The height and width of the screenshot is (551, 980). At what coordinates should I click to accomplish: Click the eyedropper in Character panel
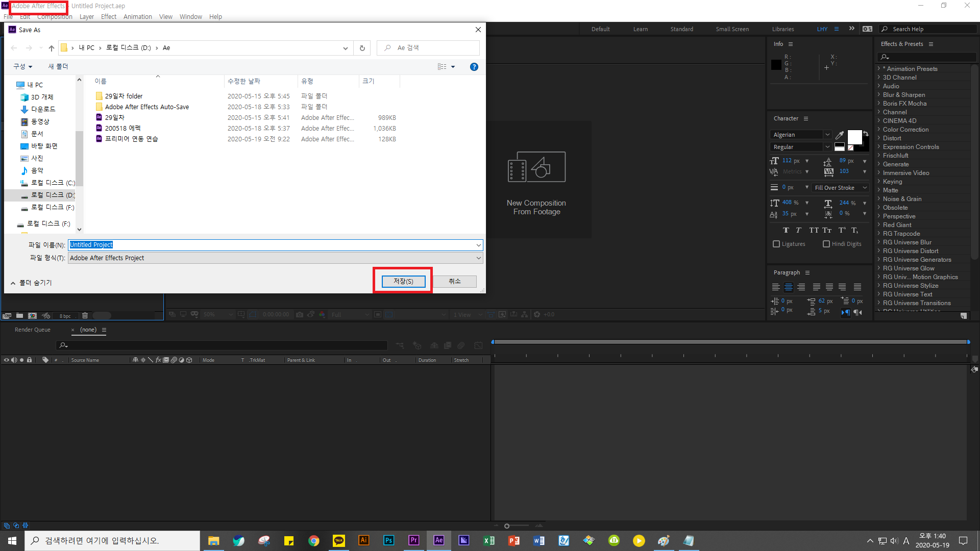coord(840,135)
